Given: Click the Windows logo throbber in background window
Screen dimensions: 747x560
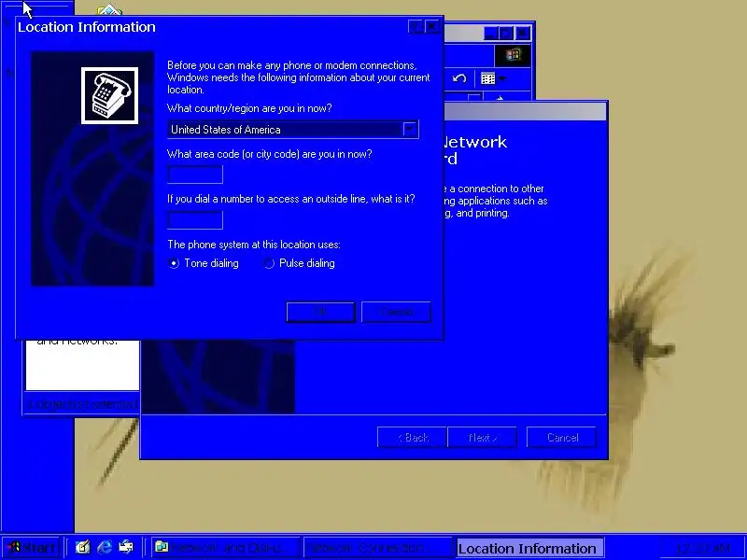Looking at the screenshot, I should (513, 55).
